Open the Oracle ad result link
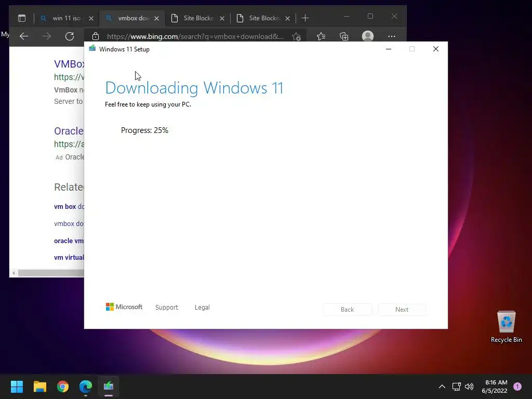Image resolution: width=532 pixels, height=399 pixels. (x=69, y=131)
